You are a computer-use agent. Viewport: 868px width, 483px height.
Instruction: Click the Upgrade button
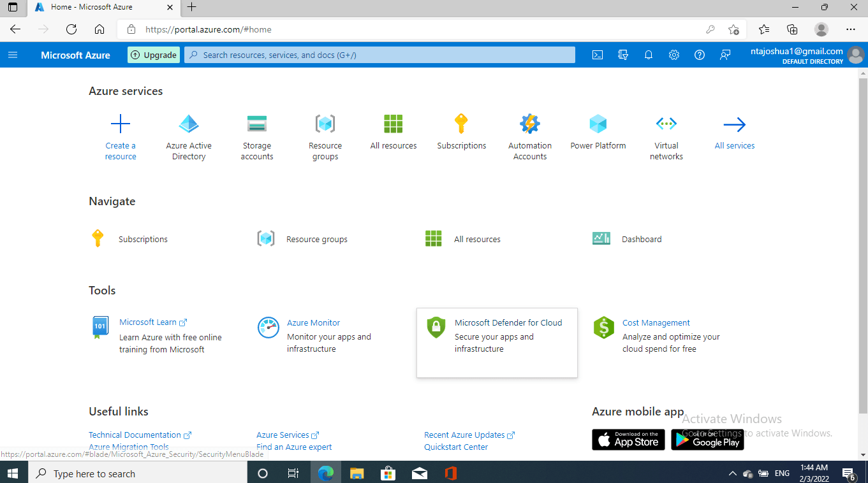coord(154,55)
